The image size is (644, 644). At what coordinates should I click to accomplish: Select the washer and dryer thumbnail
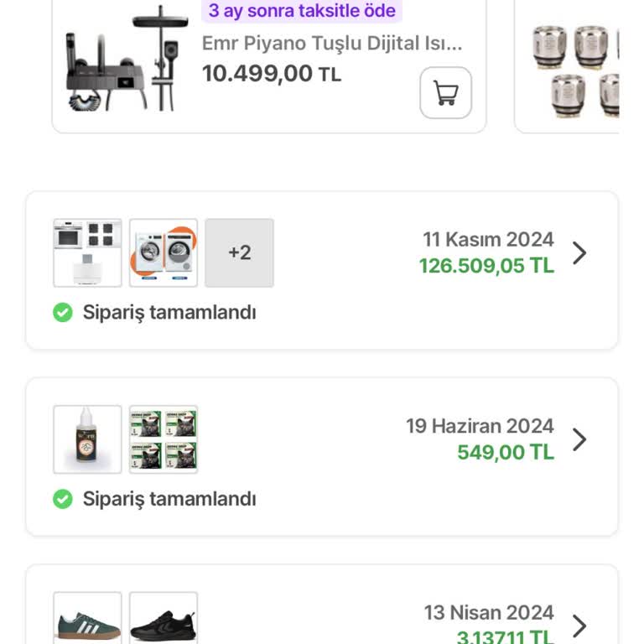pyautogui.click(x=164, y=252)
